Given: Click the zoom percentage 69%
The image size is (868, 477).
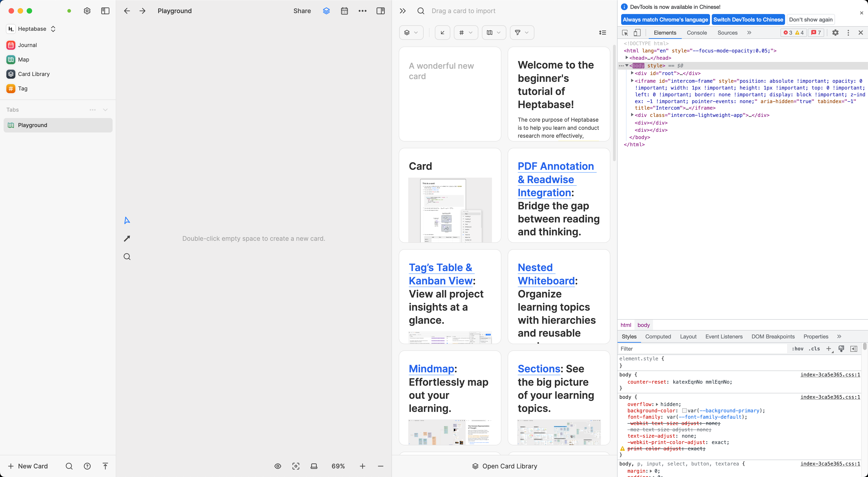Looking at the screenshot, I should [338, 466].
